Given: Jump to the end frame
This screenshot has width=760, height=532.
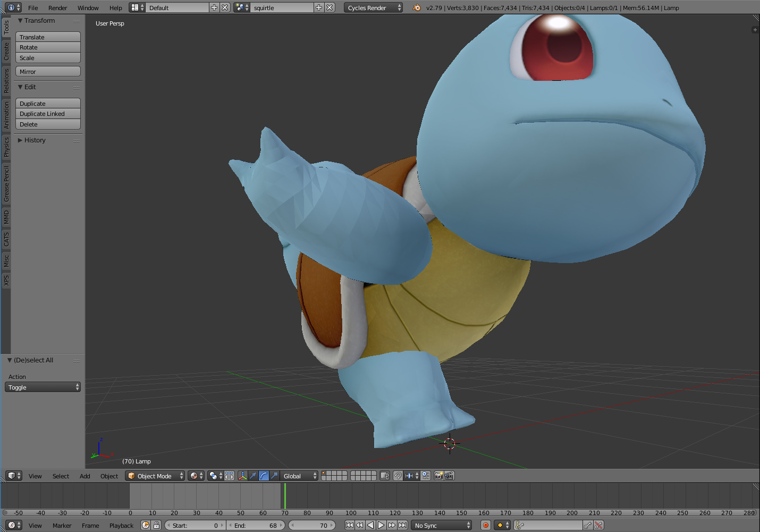Looking at the screenshot, I should pyautogui.click(x=402, y=525).
